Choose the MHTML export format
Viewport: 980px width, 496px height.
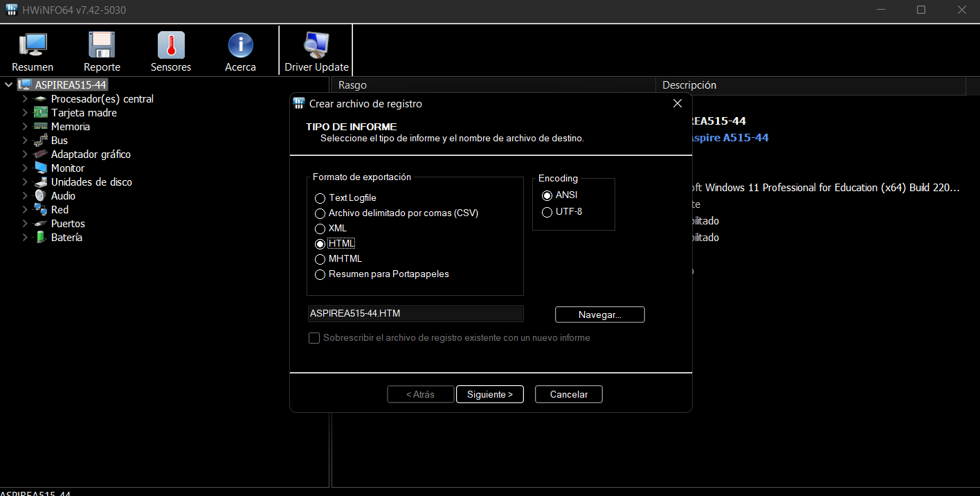point(320,260)
